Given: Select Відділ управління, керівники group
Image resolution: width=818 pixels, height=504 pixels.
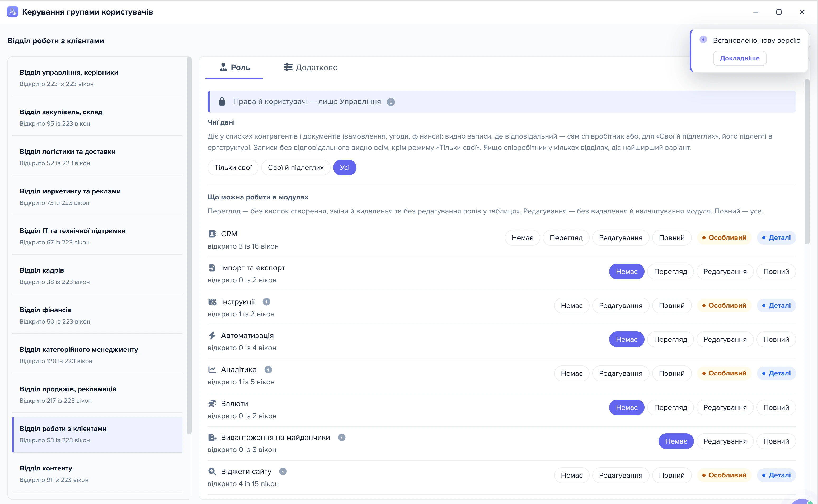Looking at the screenshot, I should (x=97, y=78).
